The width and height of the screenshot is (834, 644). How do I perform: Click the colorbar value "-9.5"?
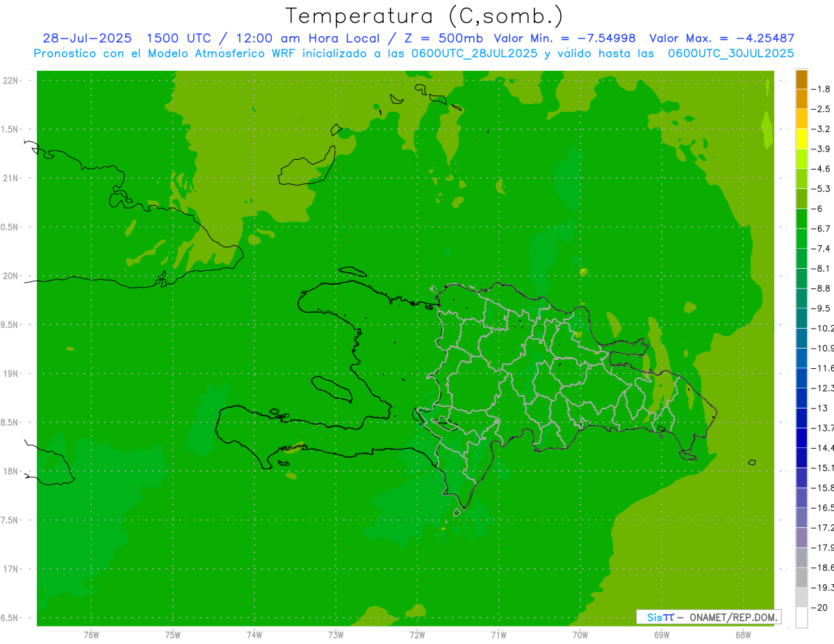click(821, 308)
